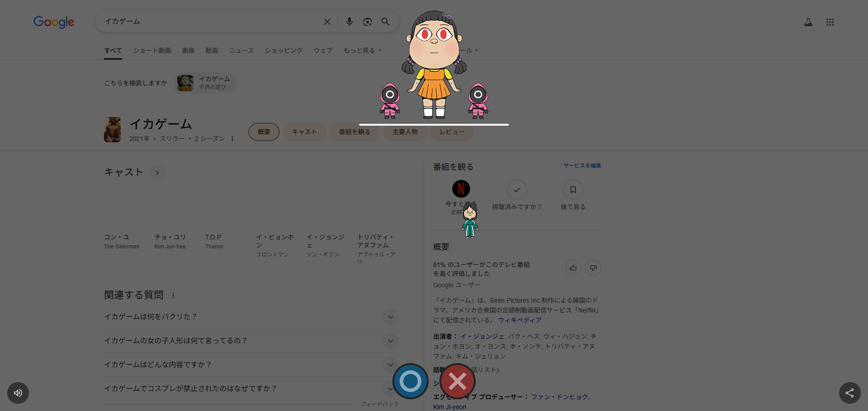The width and height of the screenshot is (868, 411).
Task: Toggle game sound speaker button
Action: point(18,393)
